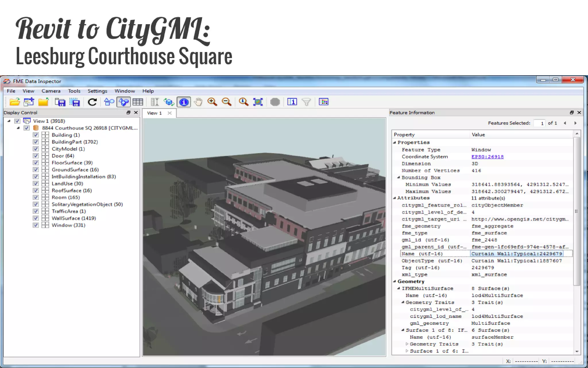The image size is (588, 368).
Task: Click the EPSG:26918 coordinate system link
Action: 487,157
